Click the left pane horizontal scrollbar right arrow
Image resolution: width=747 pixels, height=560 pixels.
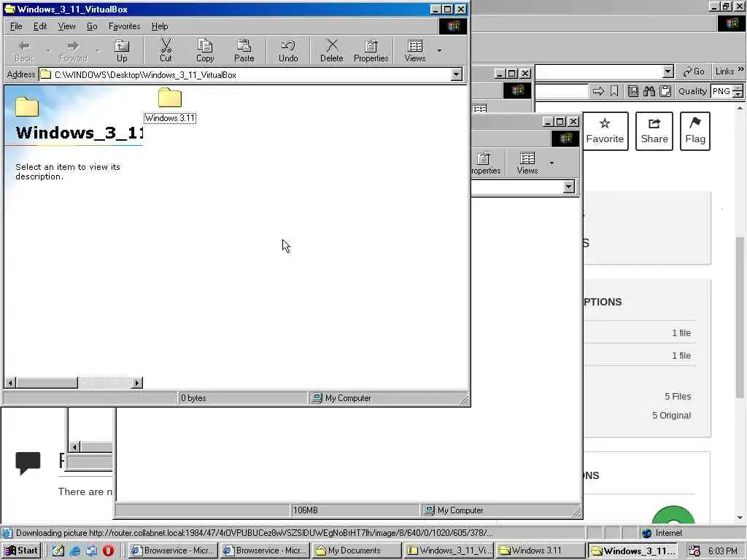click(137, 382)
